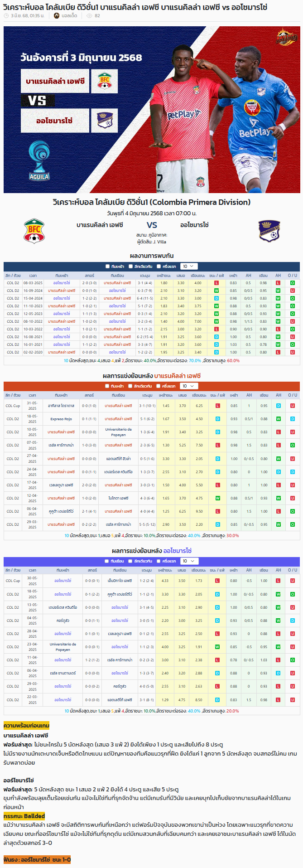Click the ทรรศนะ Balldded heading
Screen dimensions: 303x868
coord(24,816)
